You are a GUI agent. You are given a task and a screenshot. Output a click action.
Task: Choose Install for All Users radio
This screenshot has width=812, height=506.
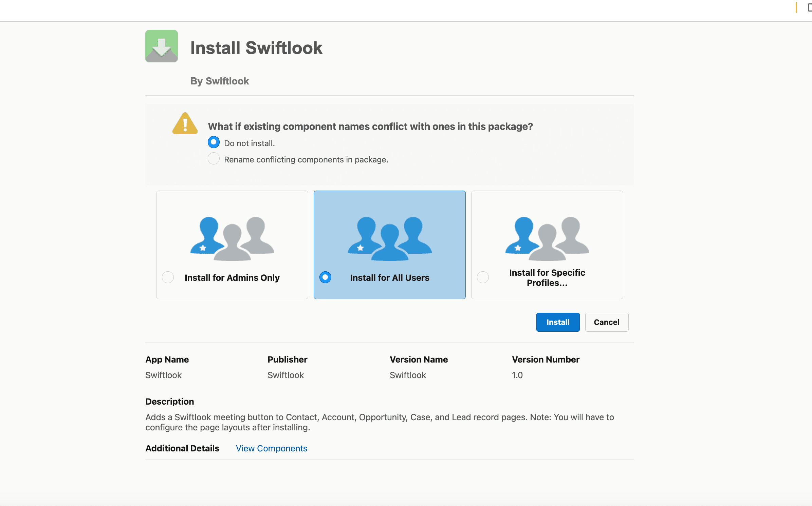pyautogui.click(x=326, y=277)
